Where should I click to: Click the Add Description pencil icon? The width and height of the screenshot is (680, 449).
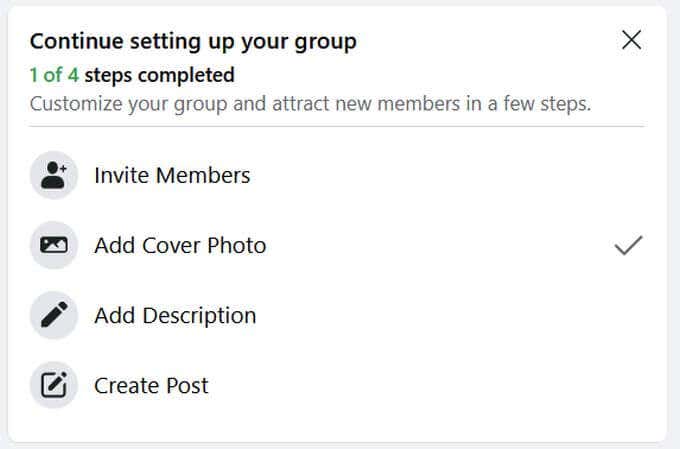pyautogui.click(x=54, y=316)
